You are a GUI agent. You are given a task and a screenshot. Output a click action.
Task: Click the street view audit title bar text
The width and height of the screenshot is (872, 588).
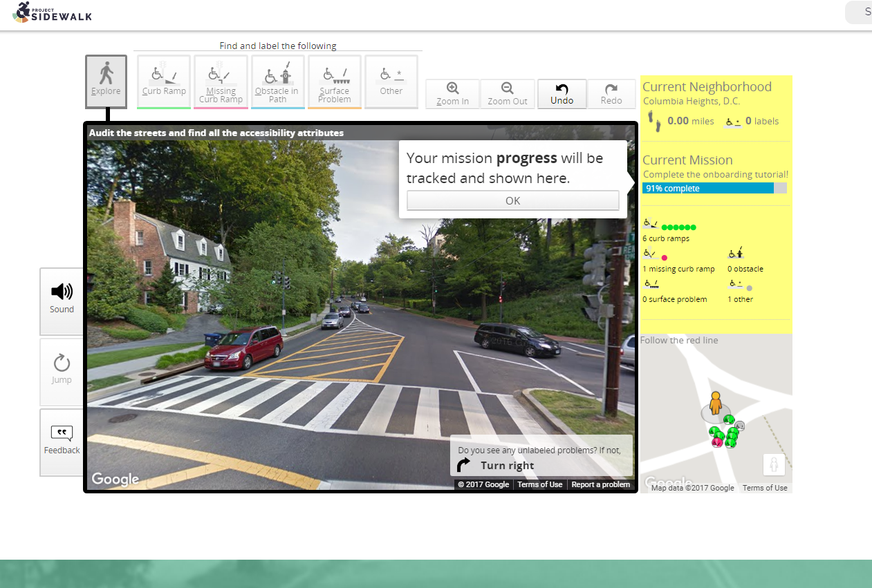(x=216, y=133)
